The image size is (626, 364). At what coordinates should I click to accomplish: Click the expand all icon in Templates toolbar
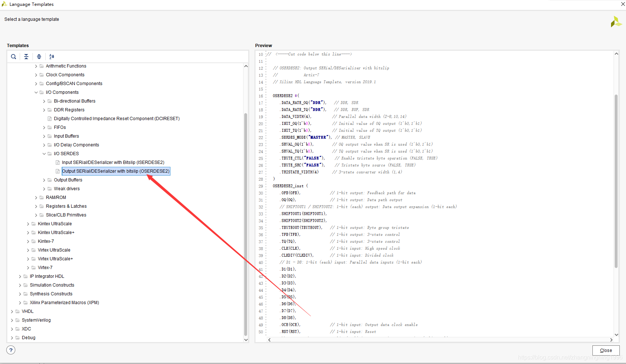pyautogui.click(x=39, y=57)
